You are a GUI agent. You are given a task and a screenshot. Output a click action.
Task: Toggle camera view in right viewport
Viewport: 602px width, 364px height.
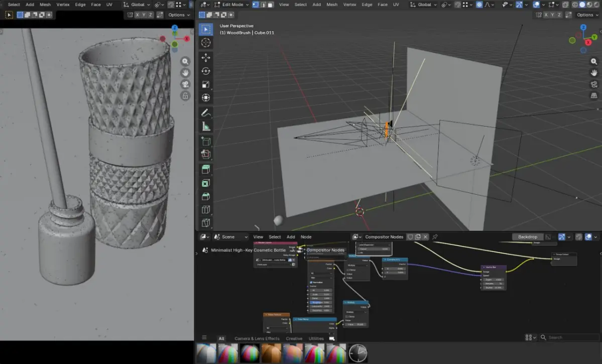point(594,84)
